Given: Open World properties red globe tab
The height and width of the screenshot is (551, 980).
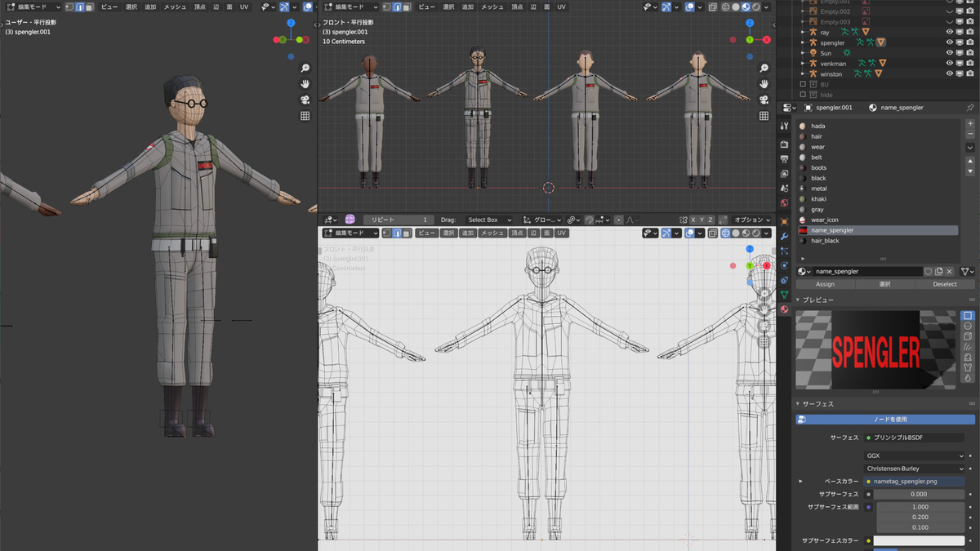Looking at the screenshot, I should (x=784, y=203).
